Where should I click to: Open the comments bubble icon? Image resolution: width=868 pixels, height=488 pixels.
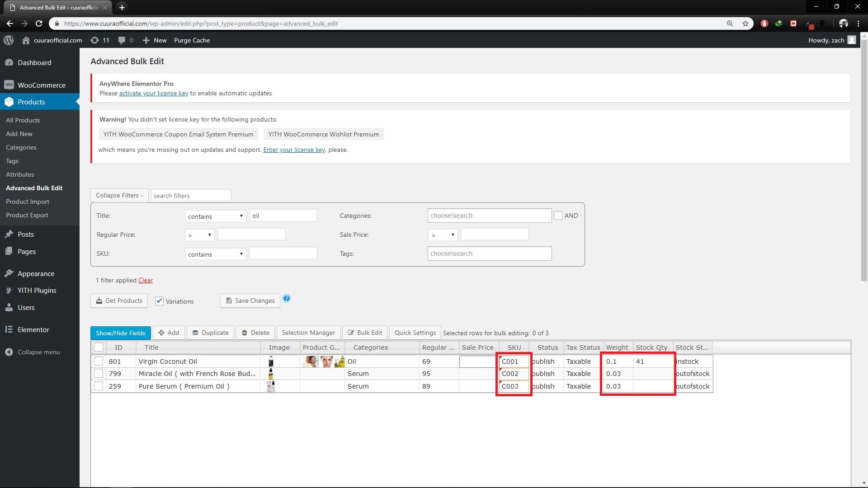click(x=122, y=40)
